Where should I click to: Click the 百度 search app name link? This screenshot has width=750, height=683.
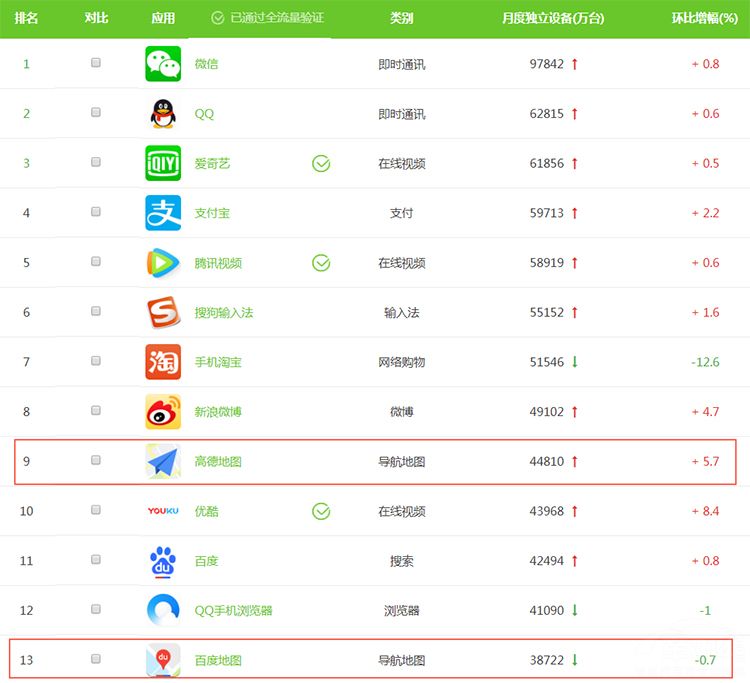coord(206,561)
